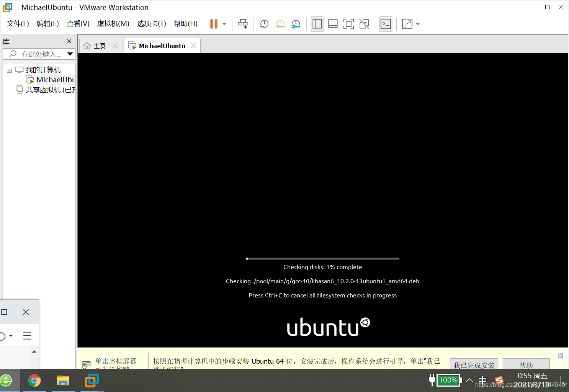Viewport: 569px width, 392px height.
Task: Close the 库 library panel
Action: pos(69,41)
